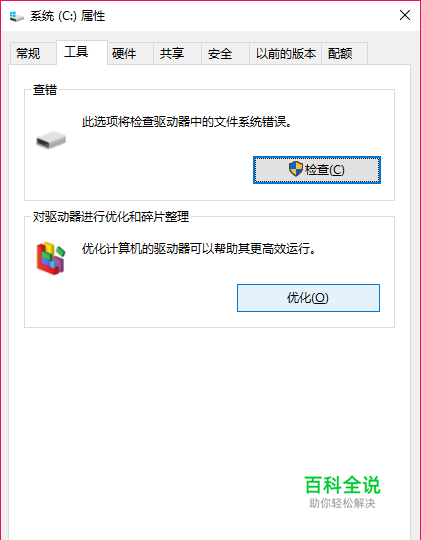
Task: Click the 查错 group label
Action: [x=45, y=90]
